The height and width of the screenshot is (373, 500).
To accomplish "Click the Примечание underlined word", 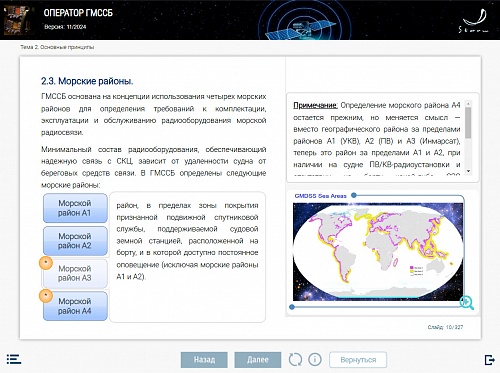I will [315, 105].
